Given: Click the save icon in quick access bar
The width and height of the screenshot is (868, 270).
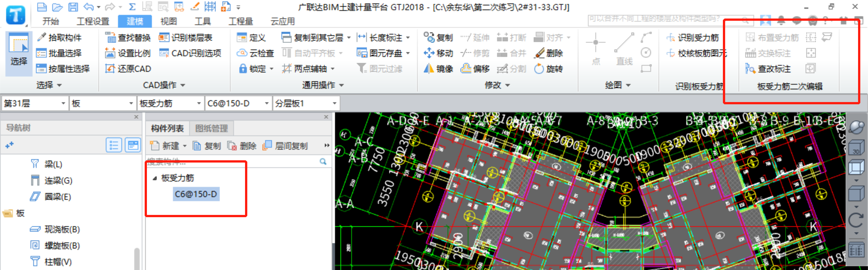Looking at the screenshot, I should (73, 7).
